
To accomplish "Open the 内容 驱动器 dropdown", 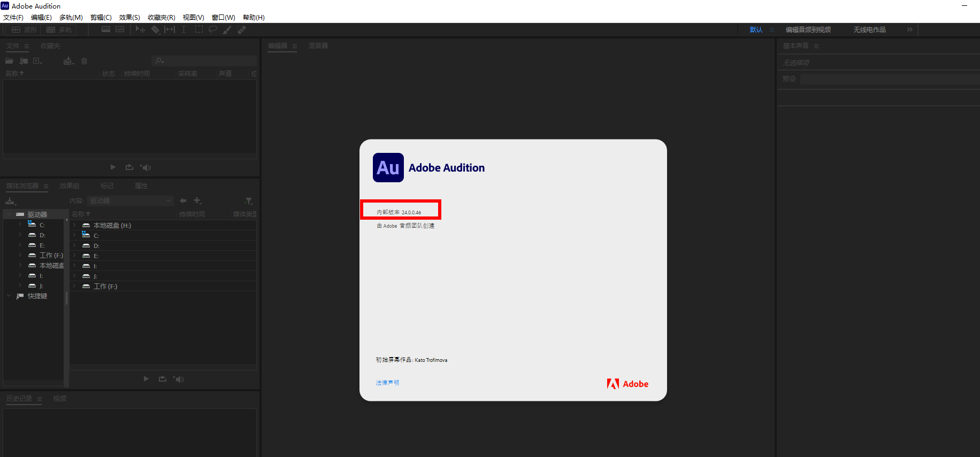I will pos(131,201).
